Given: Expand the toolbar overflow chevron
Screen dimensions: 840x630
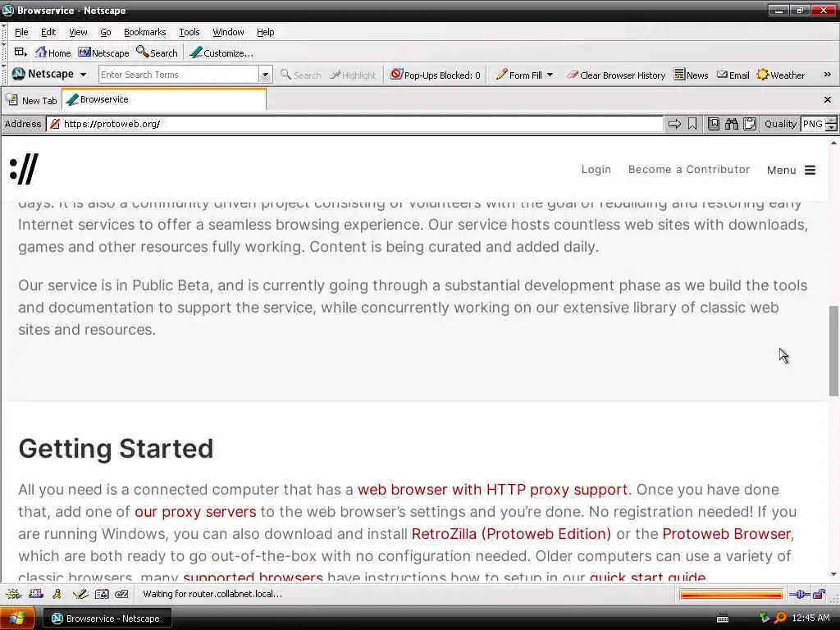Looking at the screenshot, I should click(x=827, y=75).
